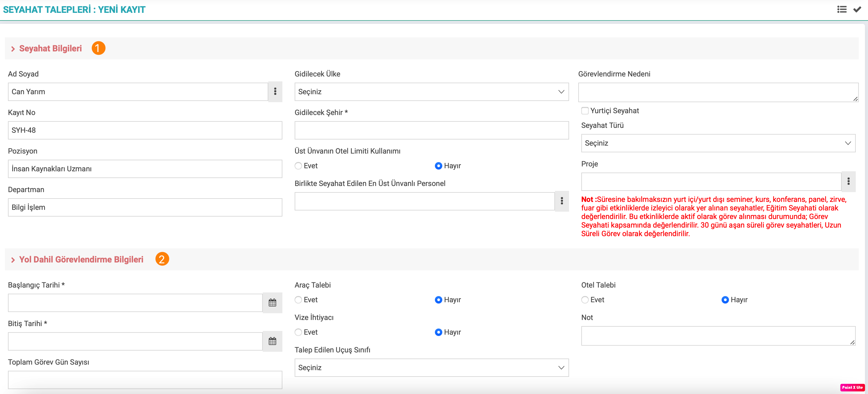This screenshot has width=868, height=394.
Task: Select Evet for Otel Talebi
Action: 585,300
